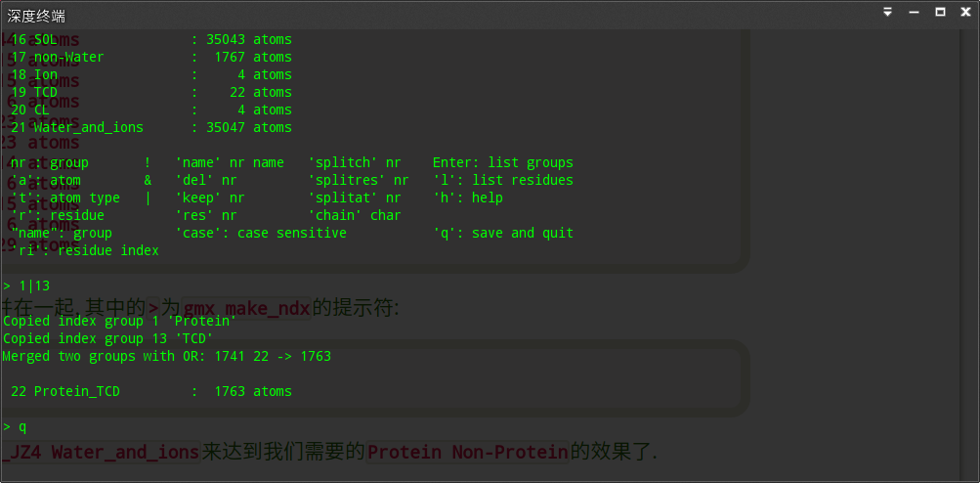Click the '17 non-Water' group entry

150,57
